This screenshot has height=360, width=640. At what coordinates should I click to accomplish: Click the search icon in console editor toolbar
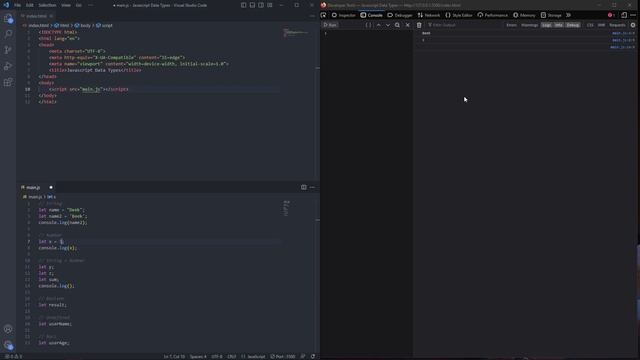click(x=397, y=25)
